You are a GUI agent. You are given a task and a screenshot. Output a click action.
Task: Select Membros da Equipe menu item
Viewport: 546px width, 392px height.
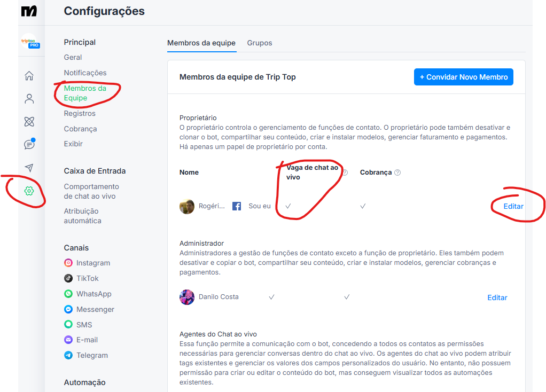(85, 93)
